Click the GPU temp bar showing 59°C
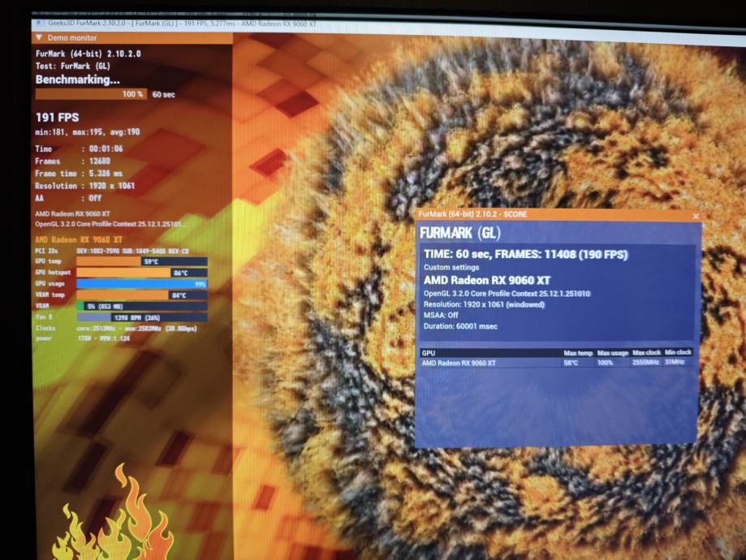746x560 pixels. tap(142, 261)
